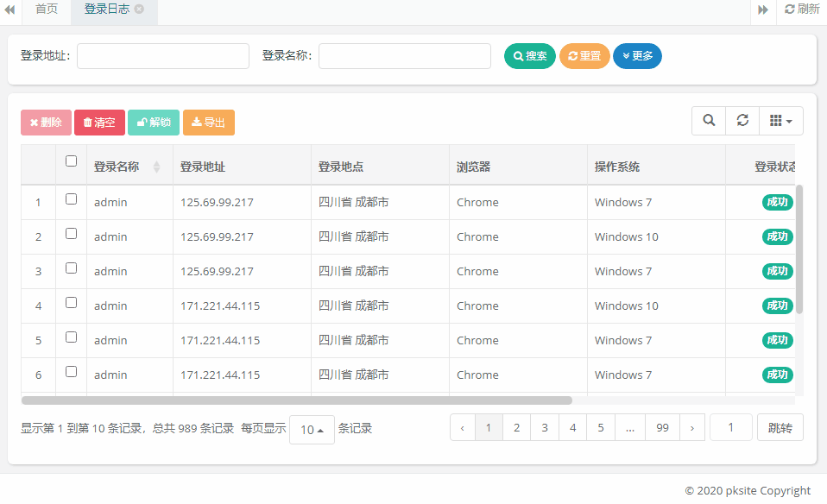Screen dimensions: 827x504
Task: Click the 搜索 search button
Action: (x=529, y=55)
